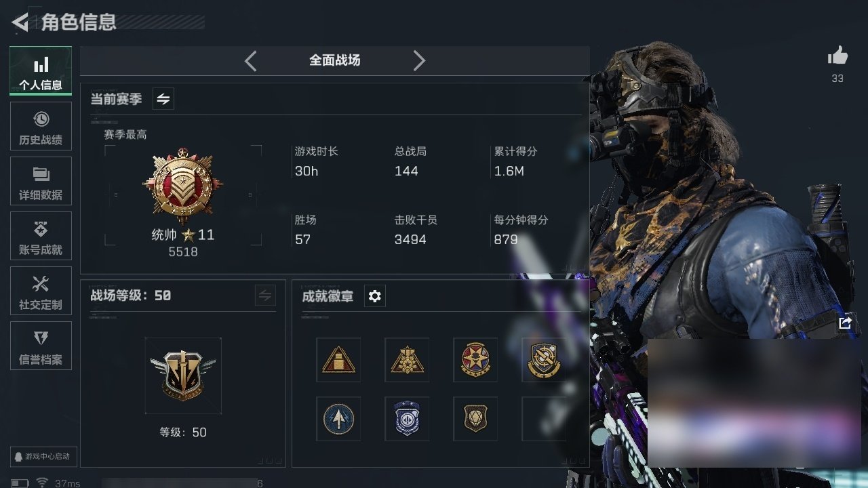Image resolution: width=868 pixels, height=488 pixels.
Task: Toggle season swap next to 当前赛季
Action: point(163,99)
